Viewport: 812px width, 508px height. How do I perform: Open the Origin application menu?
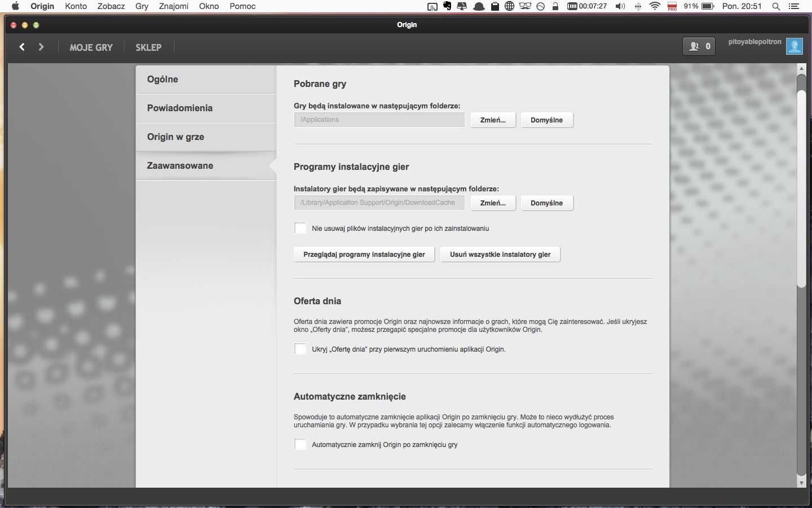point(42,6)
